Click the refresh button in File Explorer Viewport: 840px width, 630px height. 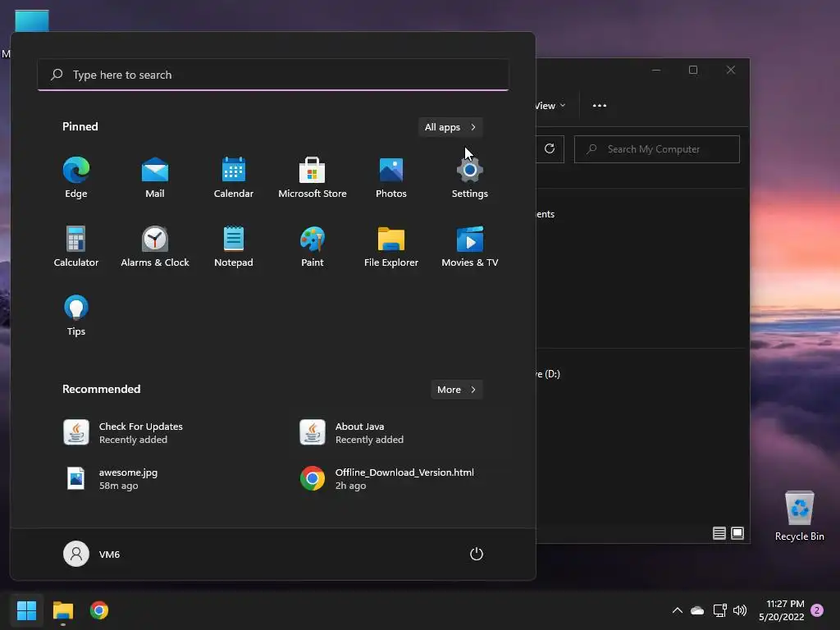550,149
